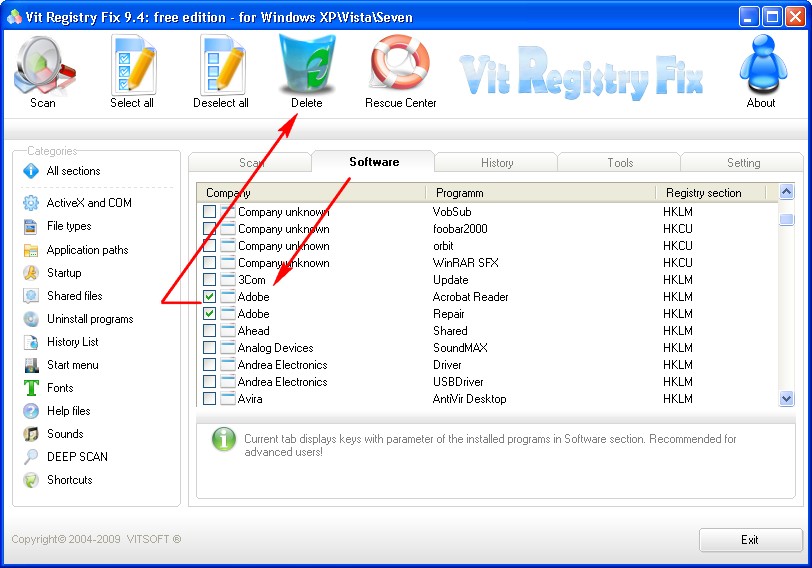Check the VobSub entry checkbox
This screenshot has height=568, width=812.
(209, 211)
